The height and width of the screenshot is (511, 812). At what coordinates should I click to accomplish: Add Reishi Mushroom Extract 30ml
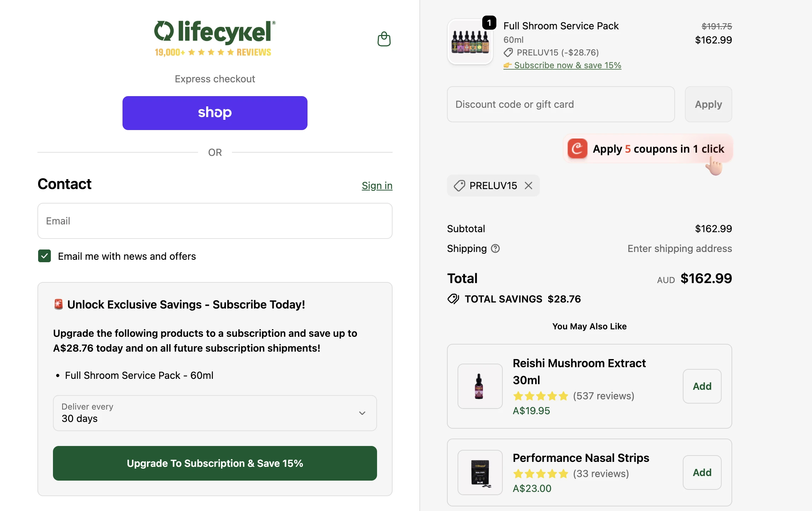tap(702, 386)
